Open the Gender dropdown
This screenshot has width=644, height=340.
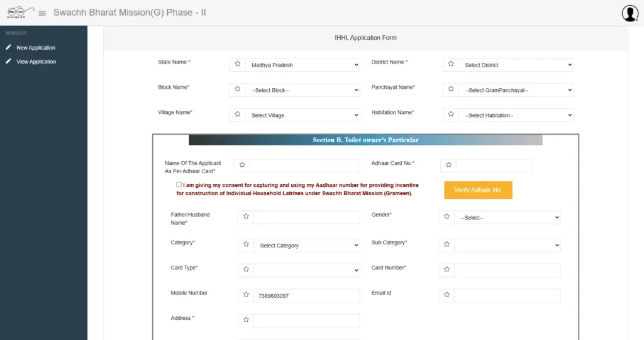(x=508, y=217)
